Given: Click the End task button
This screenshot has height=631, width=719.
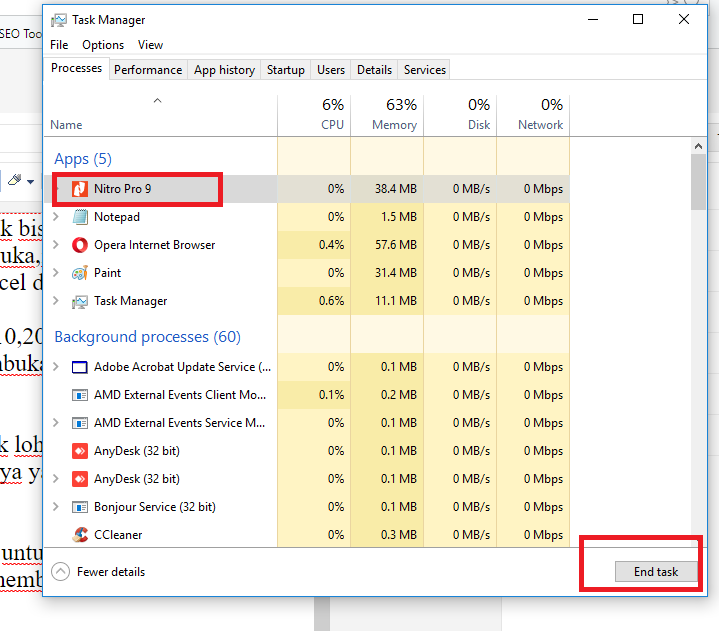Looking at the screenshot, I should (x=656, y=572).
